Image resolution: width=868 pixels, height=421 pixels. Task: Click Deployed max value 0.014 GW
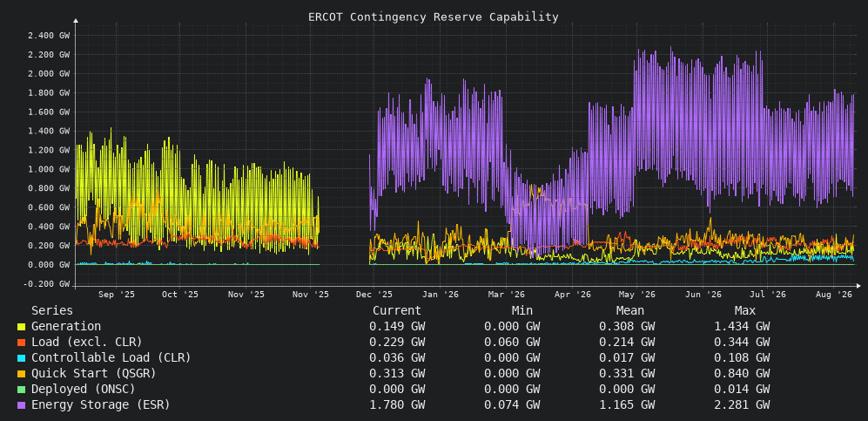pyautogui.click(x=742, y=390)
